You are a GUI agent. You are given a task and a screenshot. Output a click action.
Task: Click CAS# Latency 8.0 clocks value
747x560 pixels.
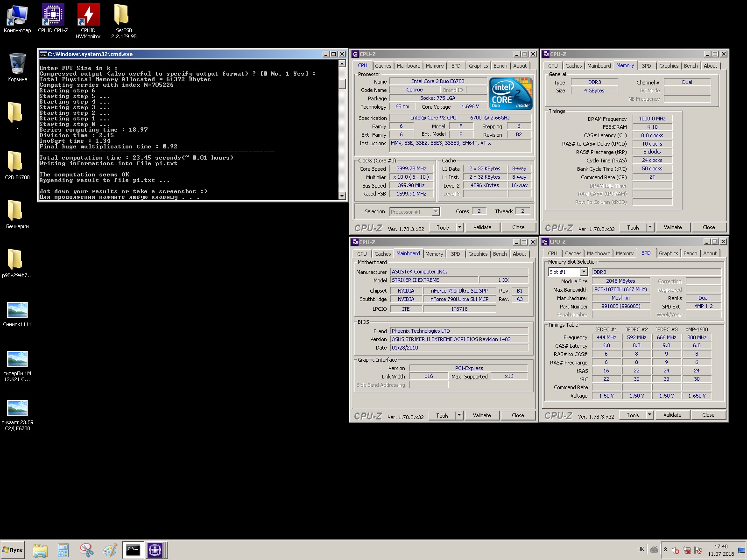(x=652, y=135)
